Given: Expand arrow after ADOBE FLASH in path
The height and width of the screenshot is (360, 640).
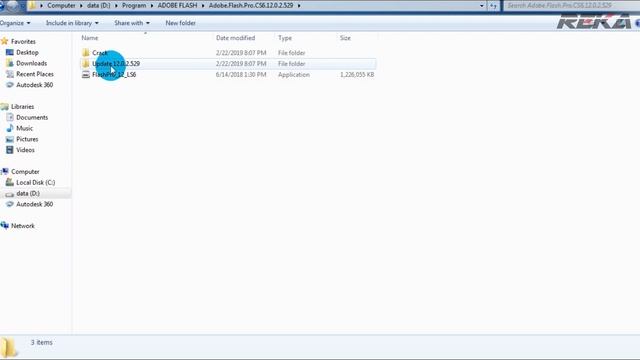Looking at the screenshot, I should (203, 6).
